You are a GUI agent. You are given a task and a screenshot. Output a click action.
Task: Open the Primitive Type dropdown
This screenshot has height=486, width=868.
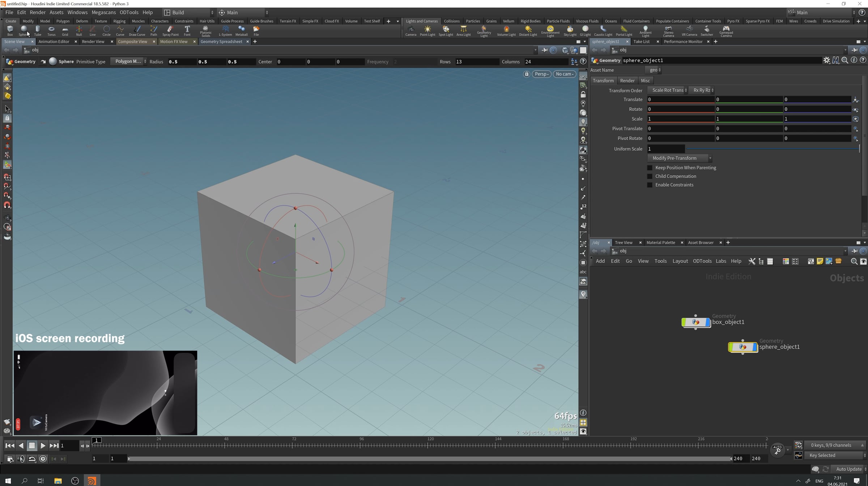[129, 61]
